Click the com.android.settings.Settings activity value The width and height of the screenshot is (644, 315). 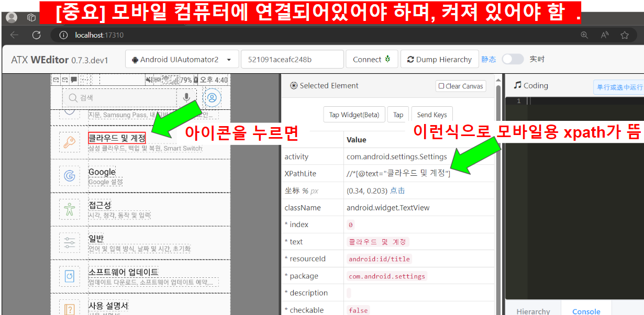coord(397,156)
